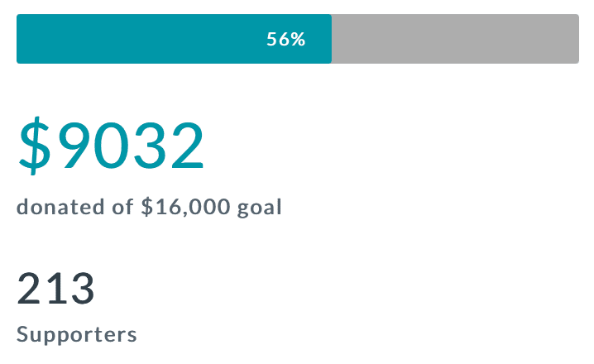The height and width of the screenshot is (364, 594).
Task: Click the last digit of $9032
Action: click(x=185, y=146)
